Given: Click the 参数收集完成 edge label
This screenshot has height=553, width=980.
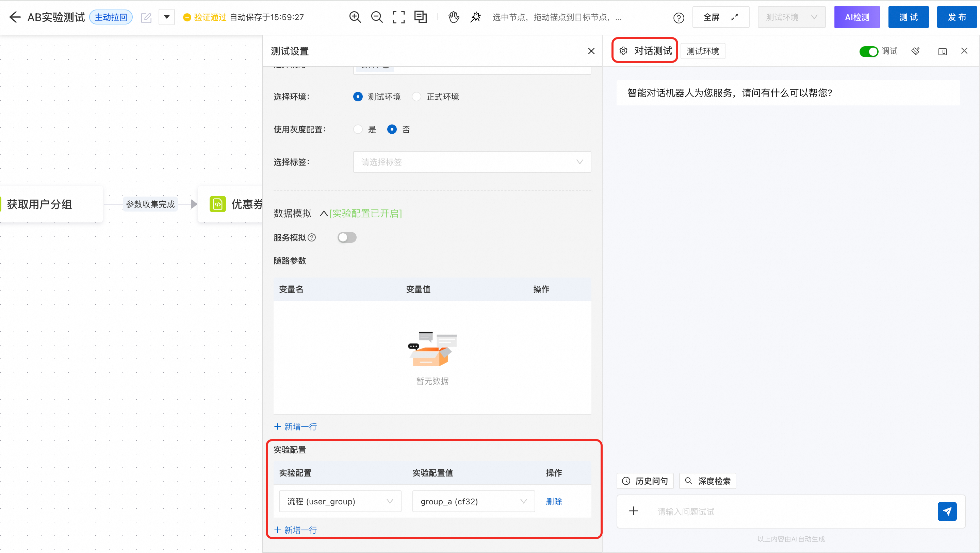Looking at the screenshot, I should [x=150, y=204].
